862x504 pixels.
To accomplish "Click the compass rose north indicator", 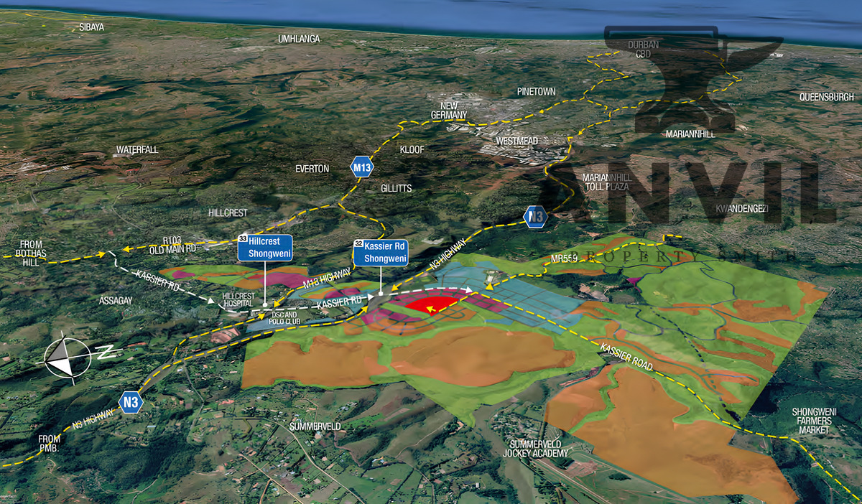I will click(69, 355).
